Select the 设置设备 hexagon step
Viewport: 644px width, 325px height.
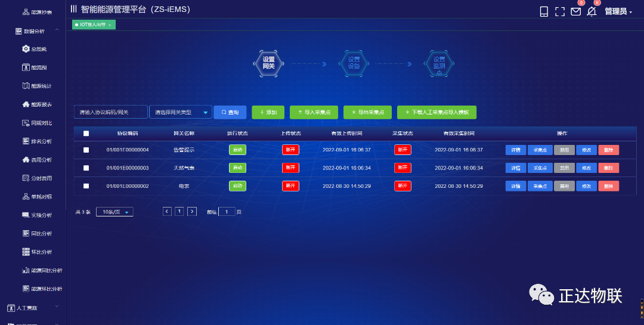click(x=354, y=63)
